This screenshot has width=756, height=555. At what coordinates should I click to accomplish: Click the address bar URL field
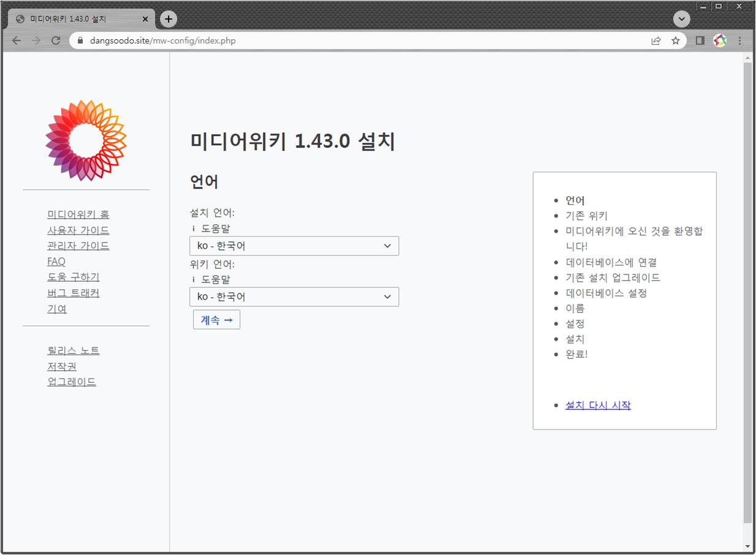368,41
